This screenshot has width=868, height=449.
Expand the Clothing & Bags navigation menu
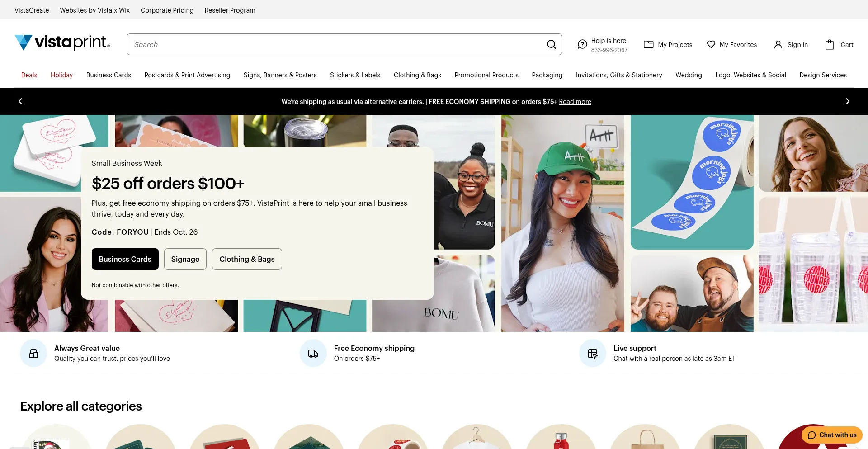(x=417, y=75)
